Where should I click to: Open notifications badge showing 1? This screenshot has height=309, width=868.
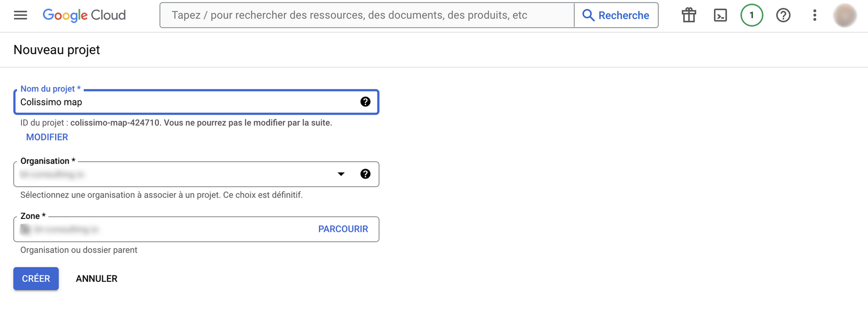pos(751,15)
